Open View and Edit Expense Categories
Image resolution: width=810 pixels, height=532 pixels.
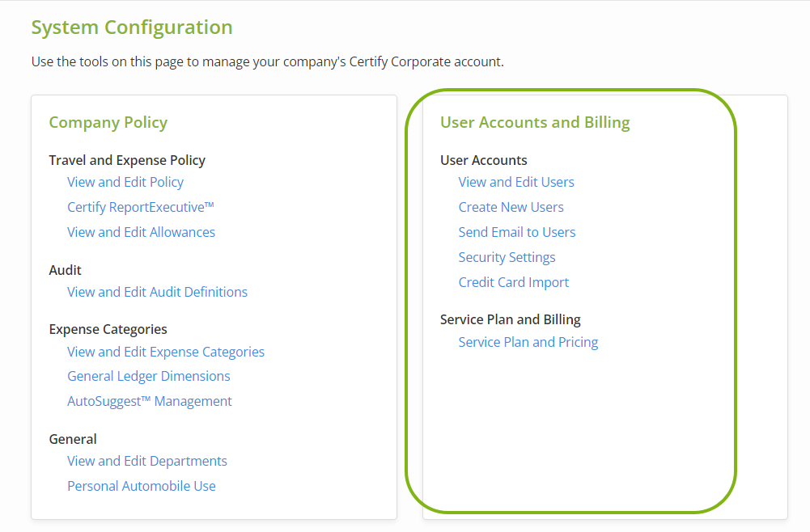point(165,352)
